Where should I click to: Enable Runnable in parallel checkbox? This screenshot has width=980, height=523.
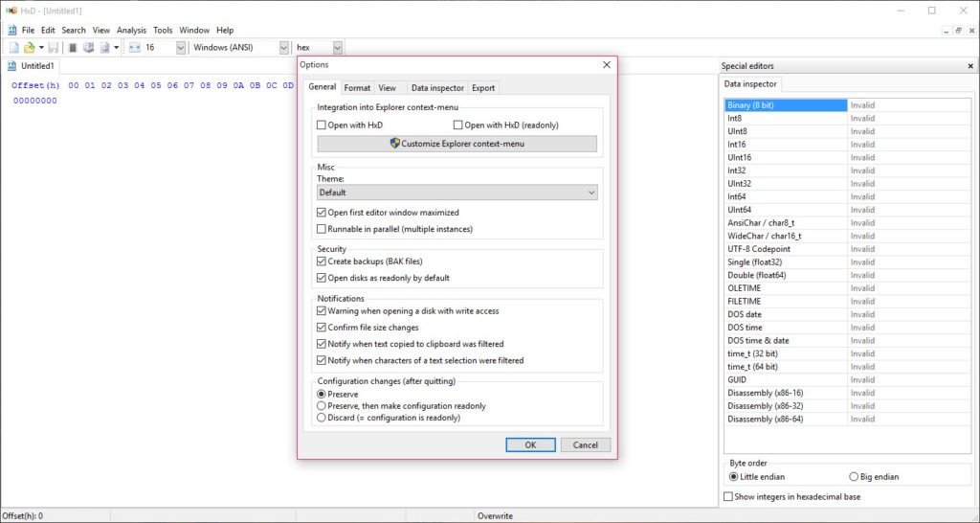[322, 229]
